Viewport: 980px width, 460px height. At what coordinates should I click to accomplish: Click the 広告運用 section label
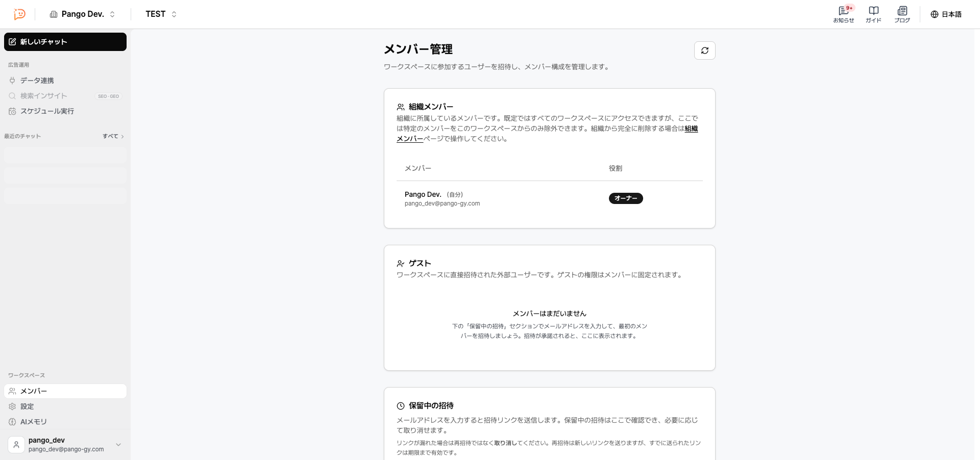[x=18, y=65]
